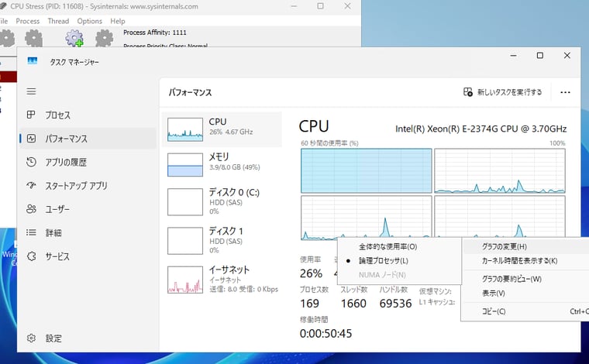This screenshot has width=589, height=364.
Task: Click the パフォーマンス pulse icon
Action: [x=31, y=139]
